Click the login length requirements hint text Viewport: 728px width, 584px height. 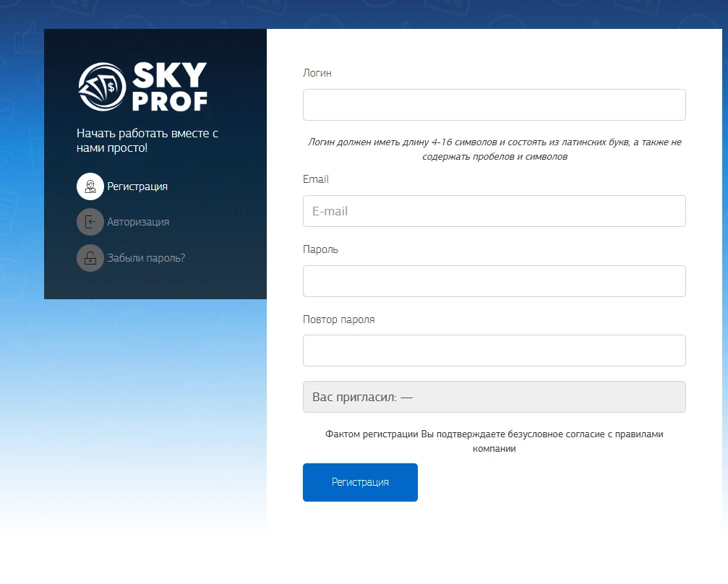coord(494,150)
